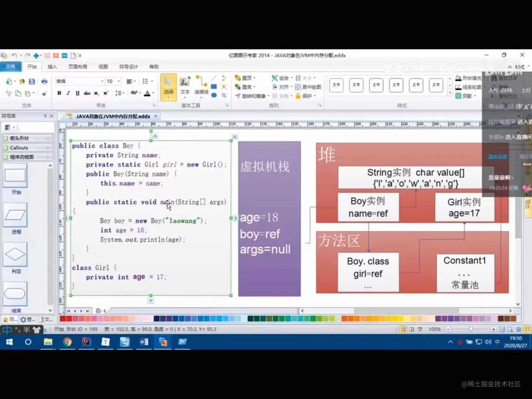
Task: Activate the 选择 pointer tool
Action: click(x=168, y=87)
